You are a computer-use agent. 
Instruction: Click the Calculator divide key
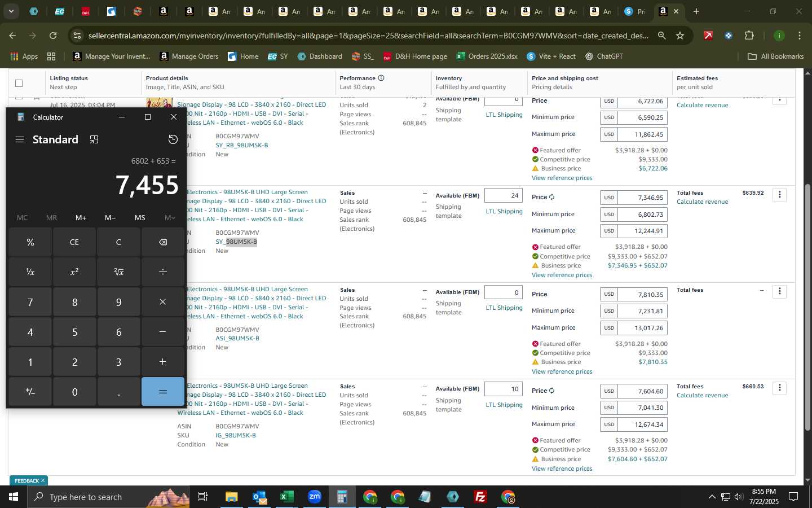pos(163,272)
